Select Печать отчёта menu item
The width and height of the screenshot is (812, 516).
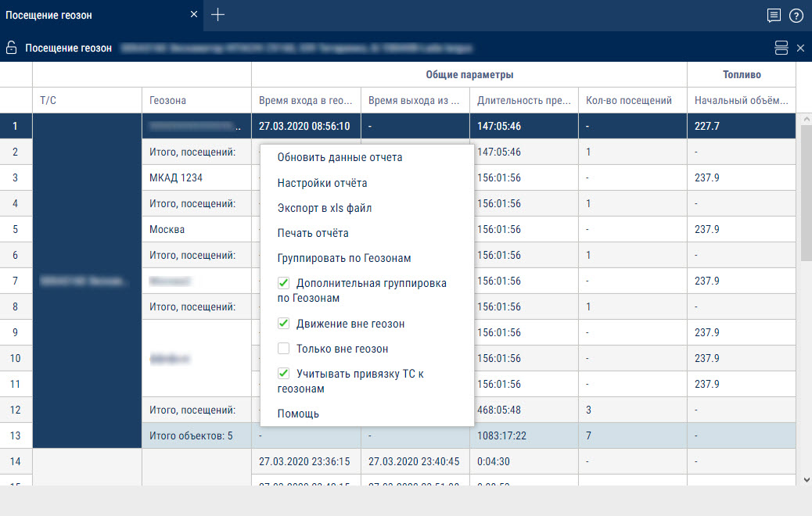pyautogui.click(x=313, y=233)
